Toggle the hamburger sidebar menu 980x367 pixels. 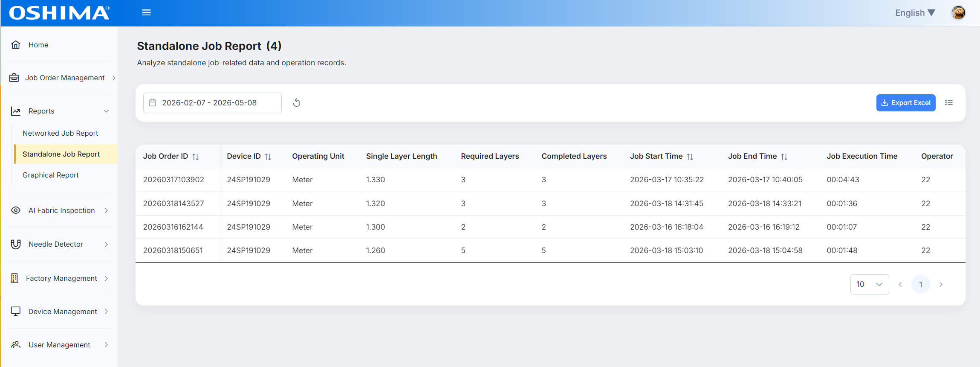[146, 13]
